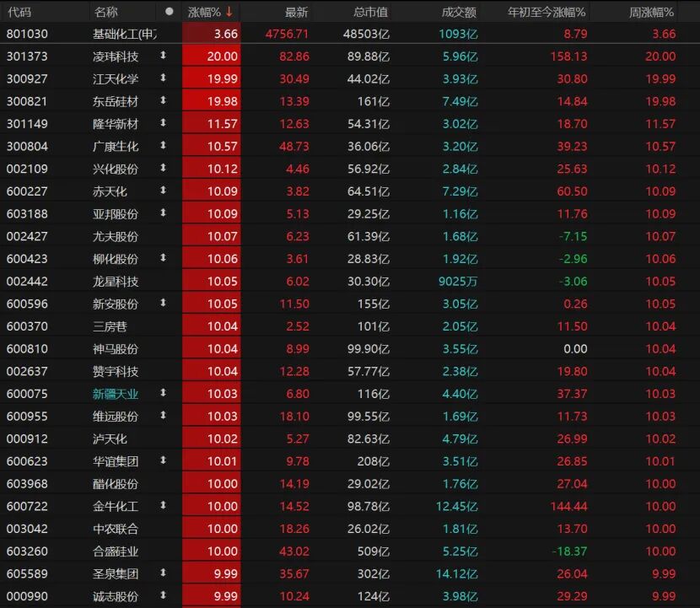Select the highlighted 新疆天业 stock name
This screenshot has width=700, height=608.
[x=116, y=394]
